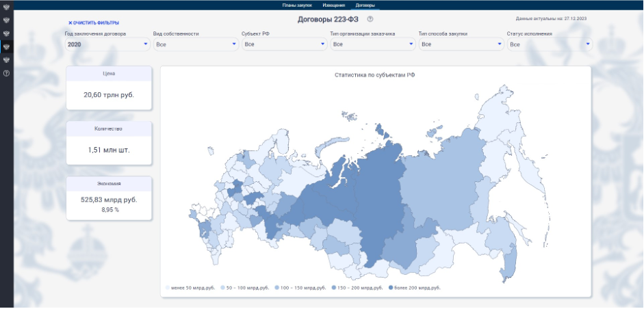Viewport: 644px width, 309px height.
Task: Select the highlighted fourth emblem sidebar icon
Action: pyautogui.click(x=6, y=46)
